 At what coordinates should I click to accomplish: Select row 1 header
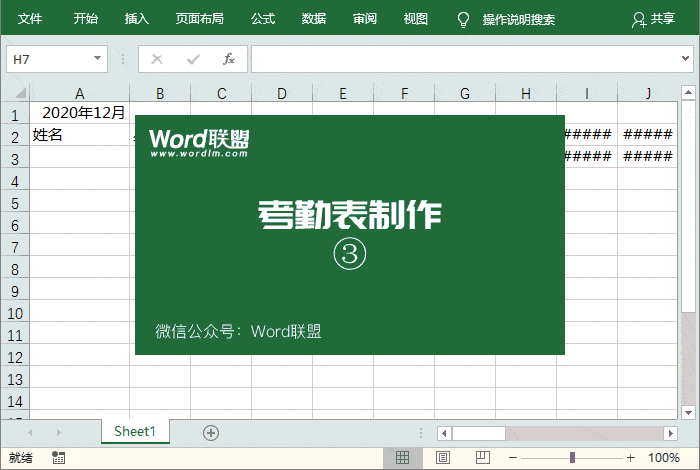(x=15, y=115)
